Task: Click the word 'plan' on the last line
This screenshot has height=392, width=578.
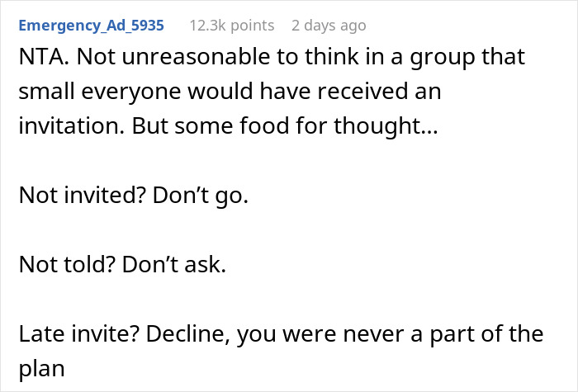Action: coord(40,369)
